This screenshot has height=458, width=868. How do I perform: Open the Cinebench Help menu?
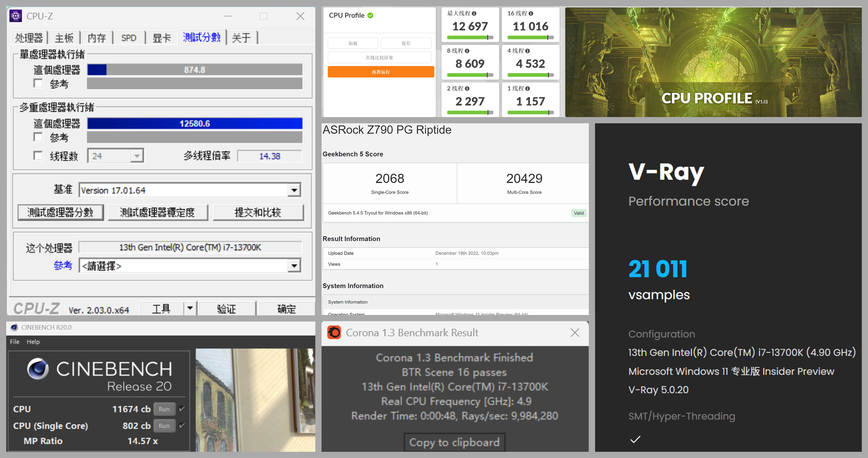point(33,342)
